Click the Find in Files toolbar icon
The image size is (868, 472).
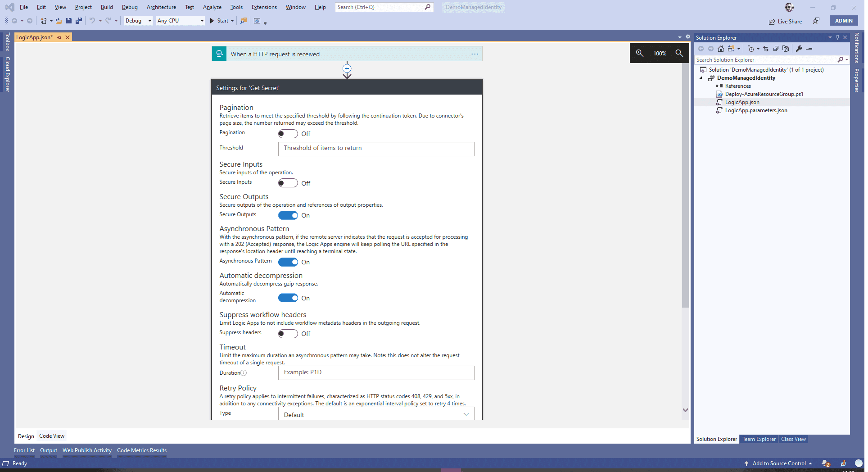coord(244,21)
